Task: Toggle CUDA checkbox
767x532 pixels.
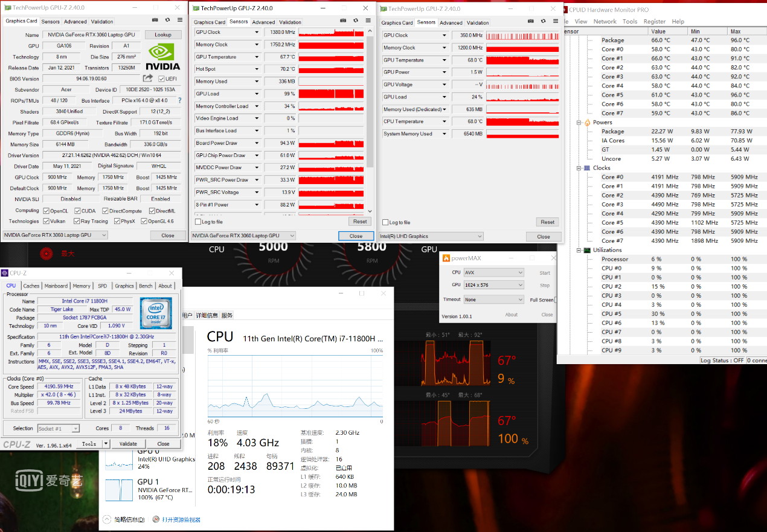Action: coord(77,211)
